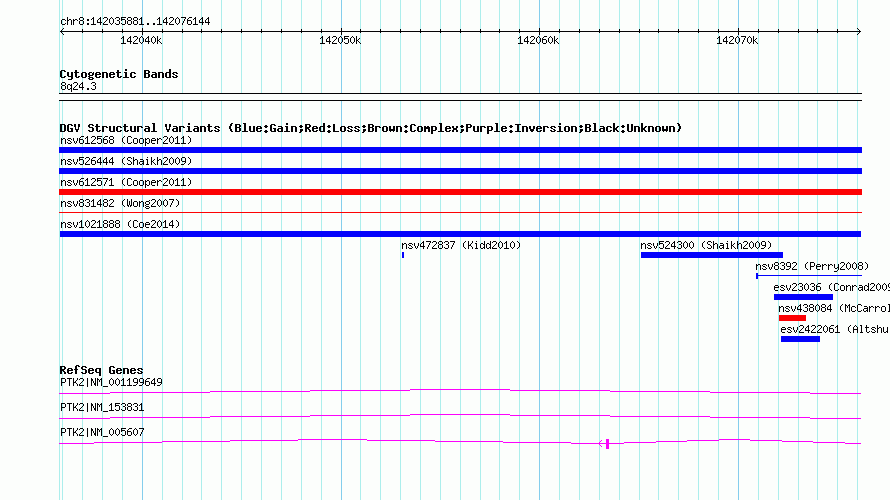Select the 8q24.3 cytogenetic band bar

tap(460, 97)
